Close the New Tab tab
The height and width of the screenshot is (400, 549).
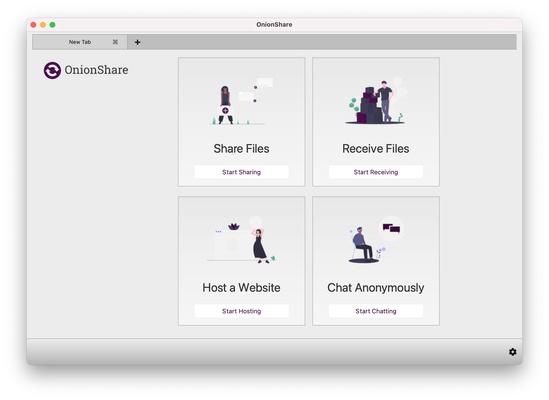coord(115,42)
